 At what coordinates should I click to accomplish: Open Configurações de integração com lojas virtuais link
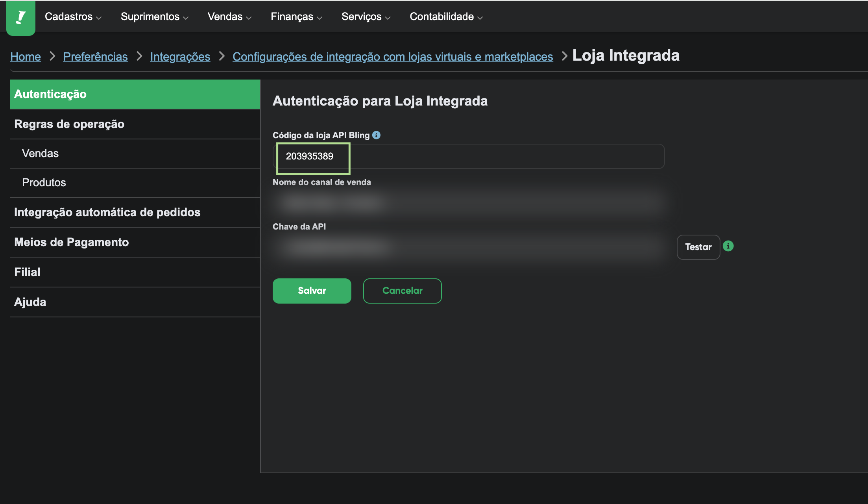pos(393,57)
